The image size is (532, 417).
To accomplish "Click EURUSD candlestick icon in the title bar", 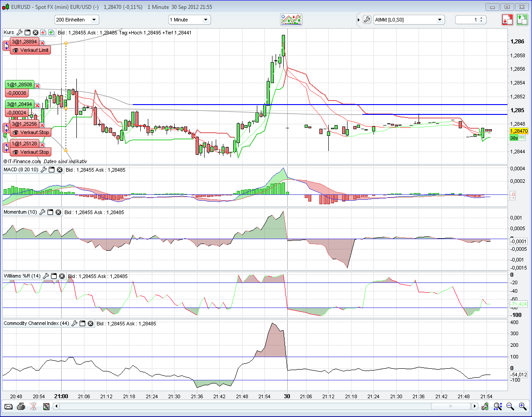I will click(x=5, y=7).
